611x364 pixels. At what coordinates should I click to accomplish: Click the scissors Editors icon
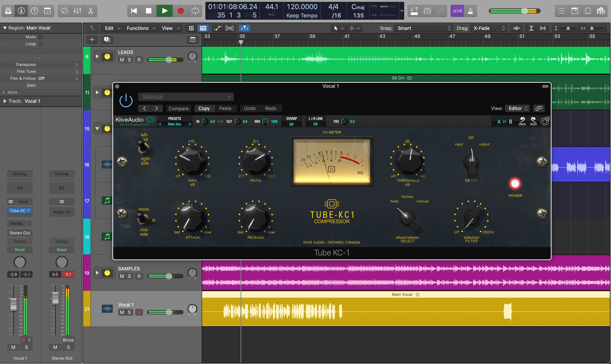(x=91, y=11)
